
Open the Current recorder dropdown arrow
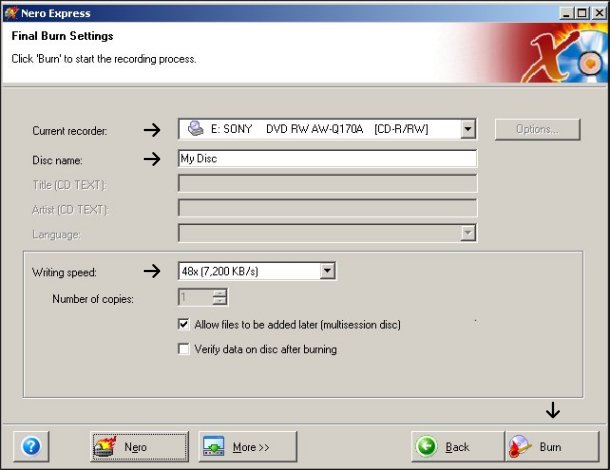click(x=468, y=129)
